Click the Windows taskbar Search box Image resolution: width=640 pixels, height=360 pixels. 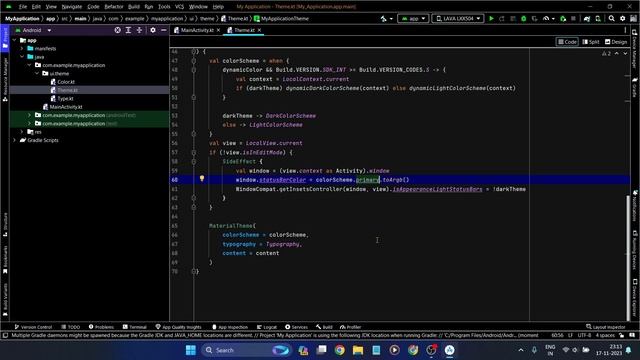coord(247,350)
